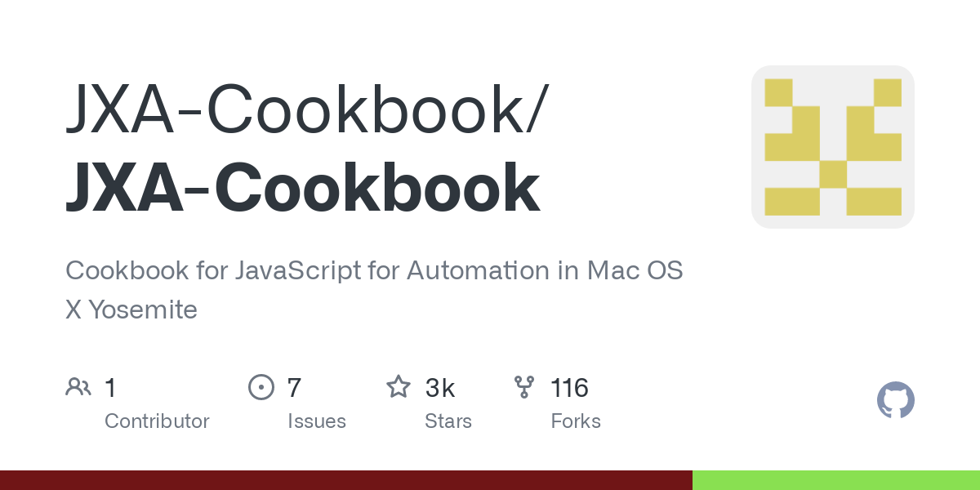
Task: Click the green language bar segment
Action: [836, 480]
